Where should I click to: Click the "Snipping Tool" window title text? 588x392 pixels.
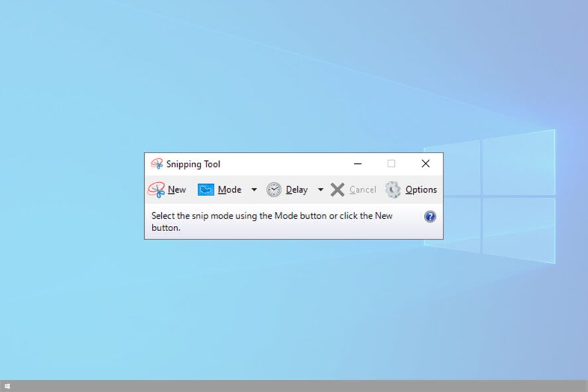[193, 165]
